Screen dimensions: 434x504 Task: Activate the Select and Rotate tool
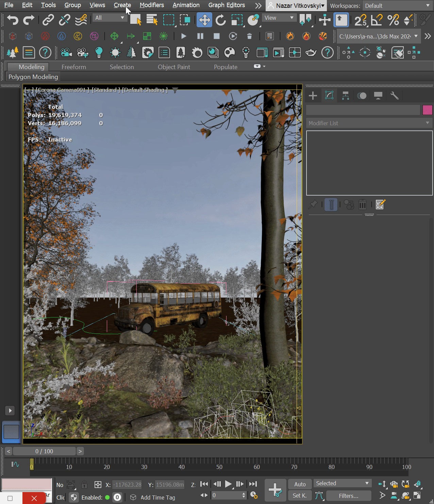pyautogui.click(x=221, y=20)
